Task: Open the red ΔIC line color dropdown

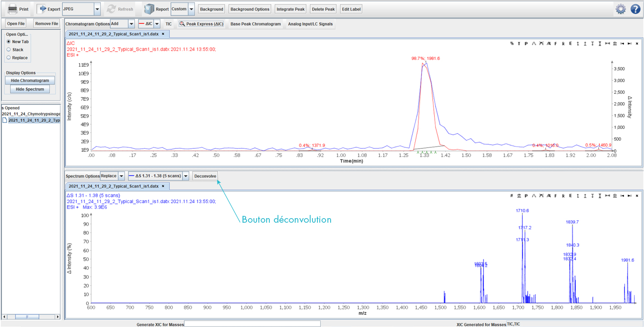Action: tap(157, 24)
